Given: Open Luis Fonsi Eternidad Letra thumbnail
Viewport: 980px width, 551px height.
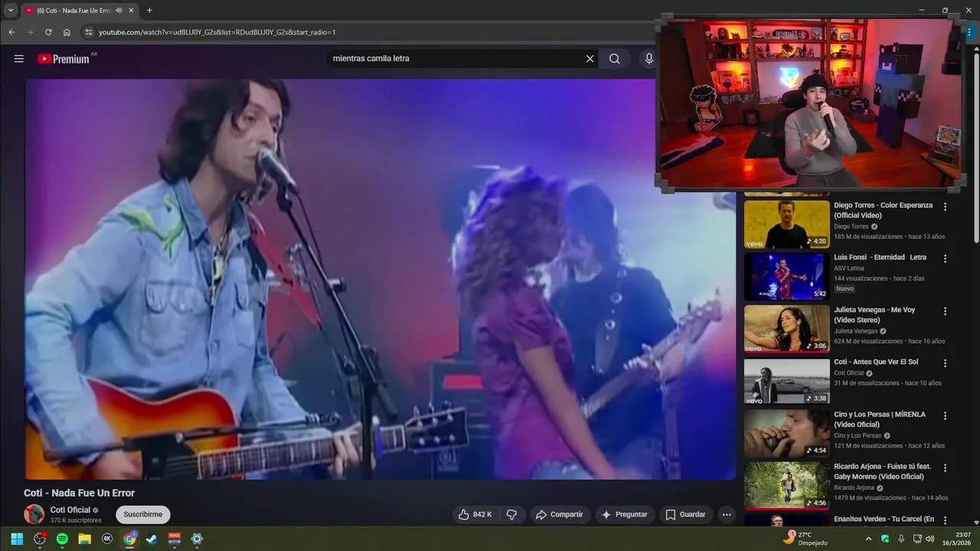Looking at the screenshot, I should (787, 277).
